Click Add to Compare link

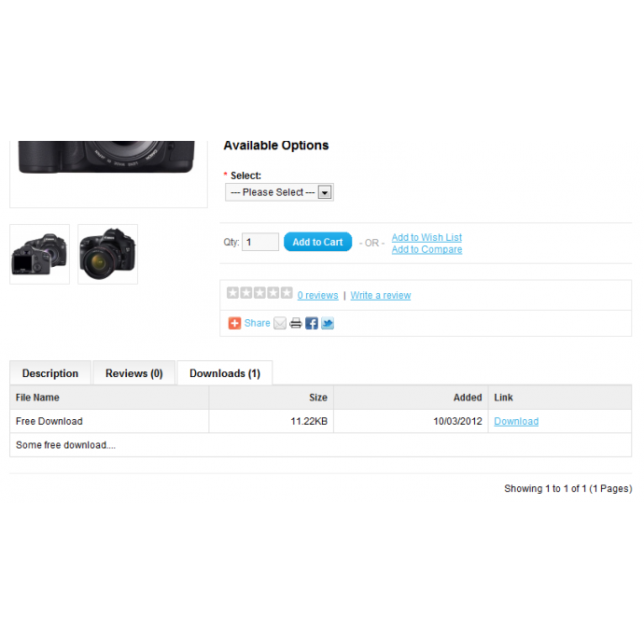[427, 249]
